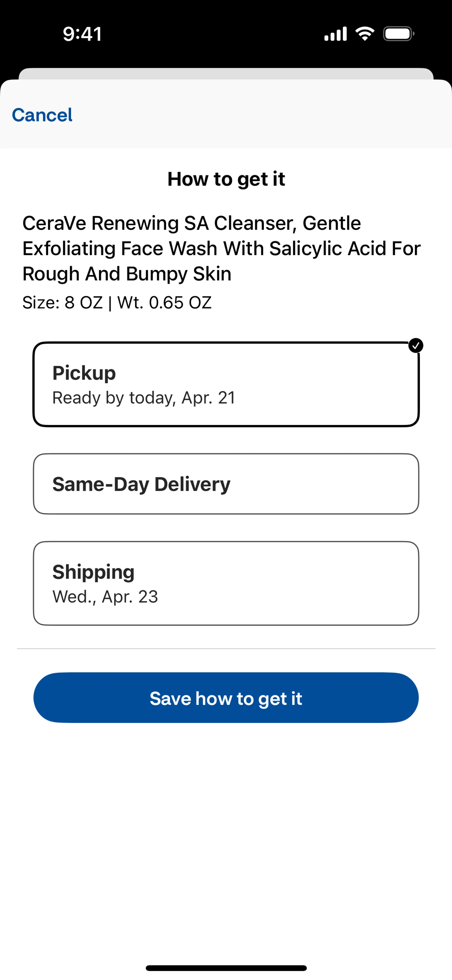Click the Wed., Apr. 23 shipping date
The width and height of the screenshot is (452, 980).
pos(105,596)
